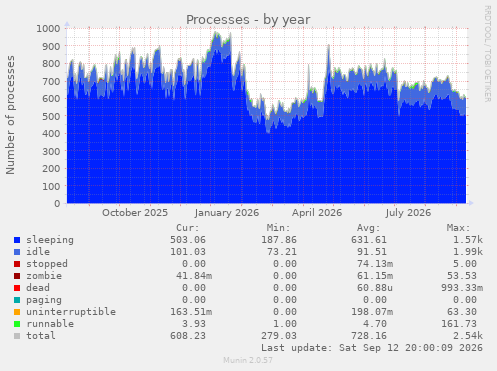497x371 pixels.
Task: Click sleeping current value 503.06
Action: point(188,240)
